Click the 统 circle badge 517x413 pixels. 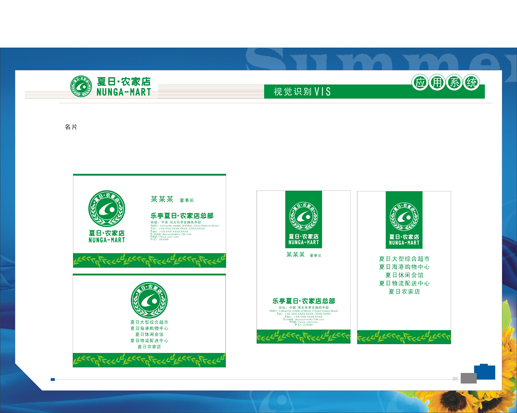click(x=471, y=82)
